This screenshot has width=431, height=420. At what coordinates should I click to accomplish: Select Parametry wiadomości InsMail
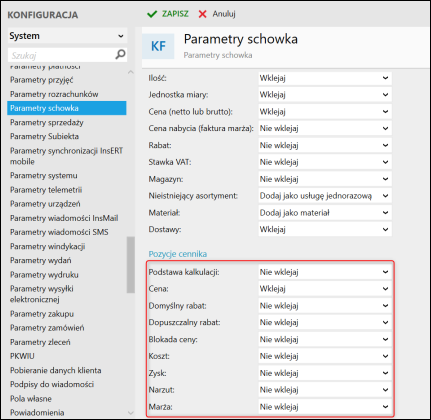(x=64, y=218)
